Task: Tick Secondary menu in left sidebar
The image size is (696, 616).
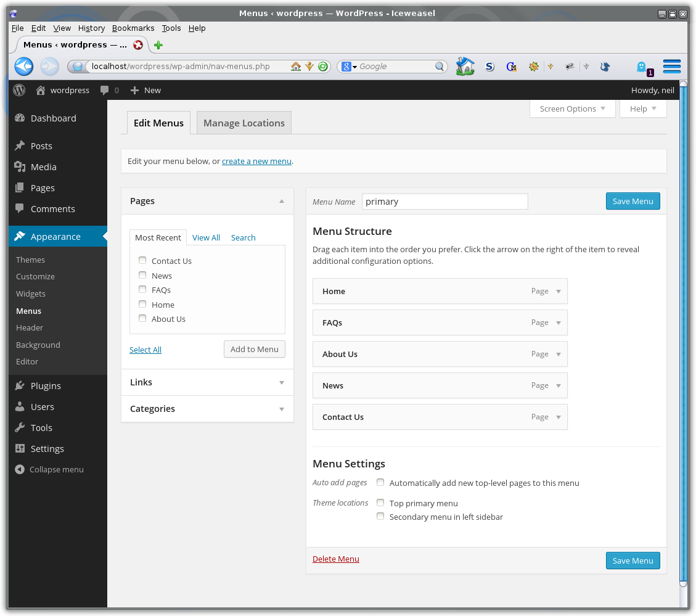Action: pos(380,516)
